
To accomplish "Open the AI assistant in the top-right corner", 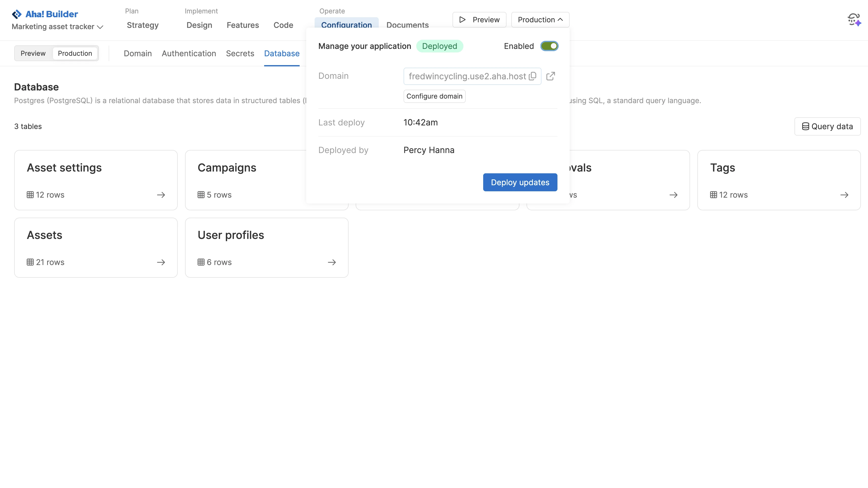I will (x=854, y=20).
